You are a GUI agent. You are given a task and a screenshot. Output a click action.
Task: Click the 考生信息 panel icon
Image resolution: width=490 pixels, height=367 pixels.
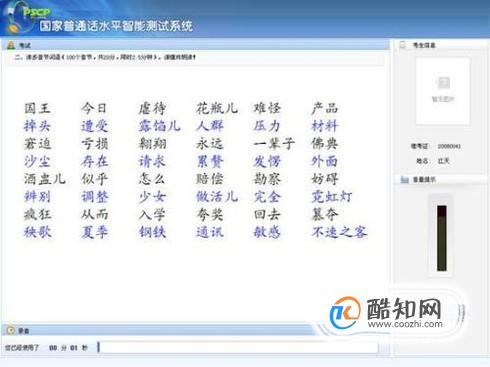[x=403, y=44]
